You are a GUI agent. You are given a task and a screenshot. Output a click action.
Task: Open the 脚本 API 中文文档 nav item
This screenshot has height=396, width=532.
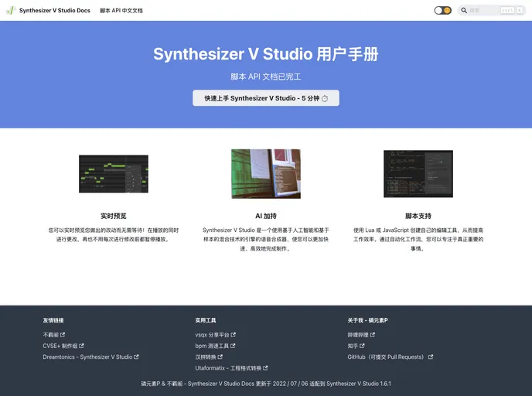coord(121,11)
